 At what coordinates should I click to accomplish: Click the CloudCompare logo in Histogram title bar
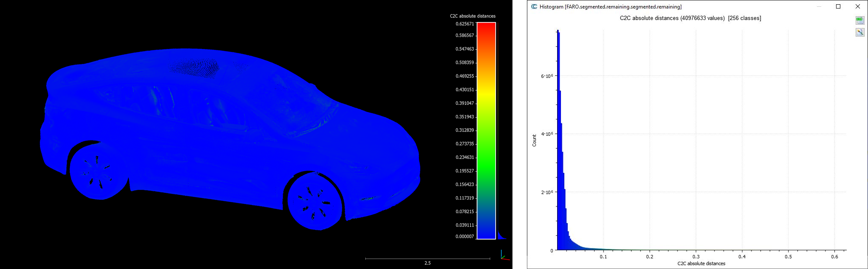coord(534,6)
